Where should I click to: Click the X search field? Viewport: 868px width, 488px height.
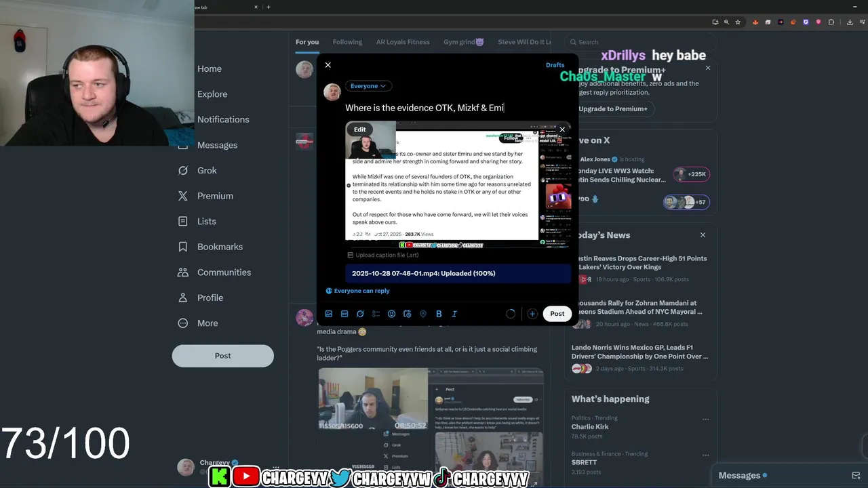point(641,42)
